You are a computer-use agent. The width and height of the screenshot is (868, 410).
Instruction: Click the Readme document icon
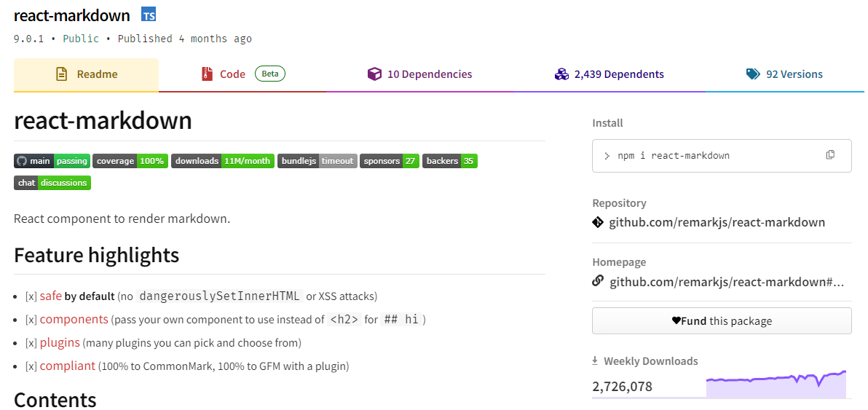(61, 74)
